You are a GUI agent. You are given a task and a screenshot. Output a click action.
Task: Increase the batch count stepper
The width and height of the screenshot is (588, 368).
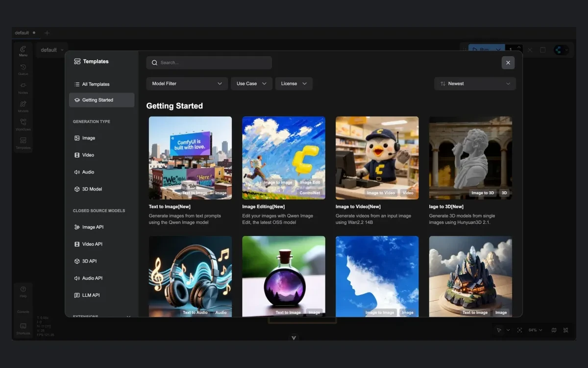click(520, 48)
